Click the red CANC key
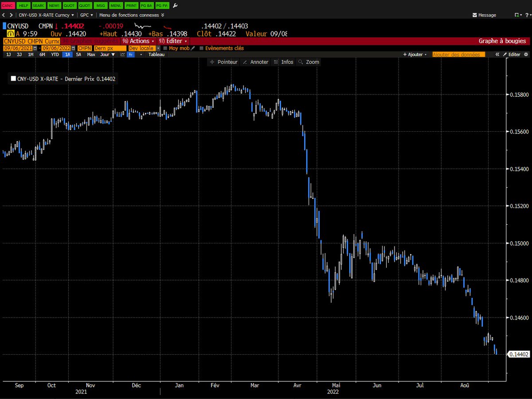Image resolution: width=532 pixels, height=399 pixels. click(8, 5)
